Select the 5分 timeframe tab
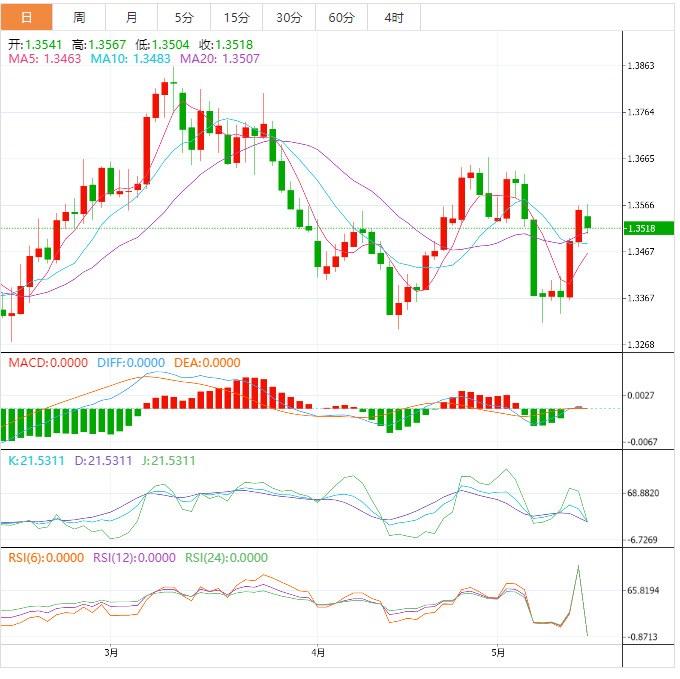This screenshot has height=679, width=680. coord(184,17)
